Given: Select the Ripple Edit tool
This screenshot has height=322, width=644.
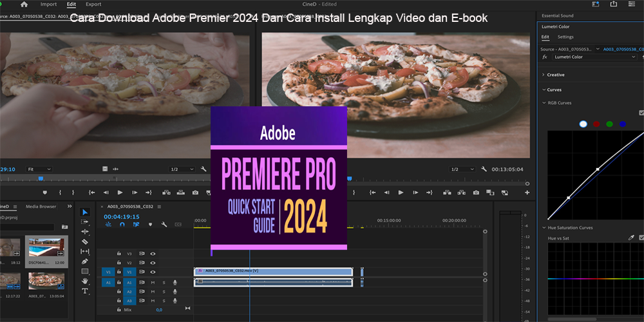Looking at the screenshot, I should point(85,232).
